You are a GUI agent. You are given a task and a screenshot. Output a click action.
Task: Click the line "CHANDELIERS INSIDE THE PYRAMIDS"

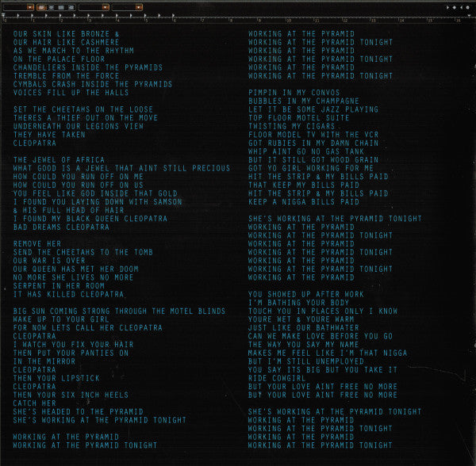(88, 67)
